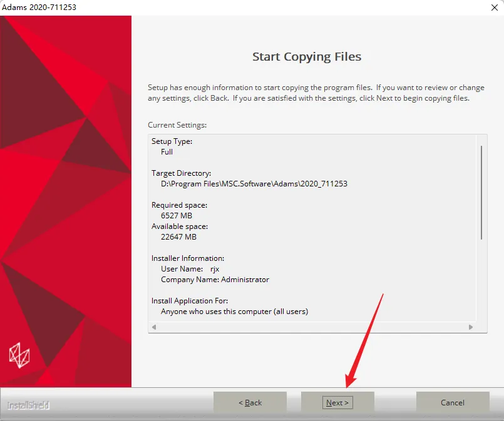Click the Next button to begin copying
The image size is (504, 421).
coord(337,402)
